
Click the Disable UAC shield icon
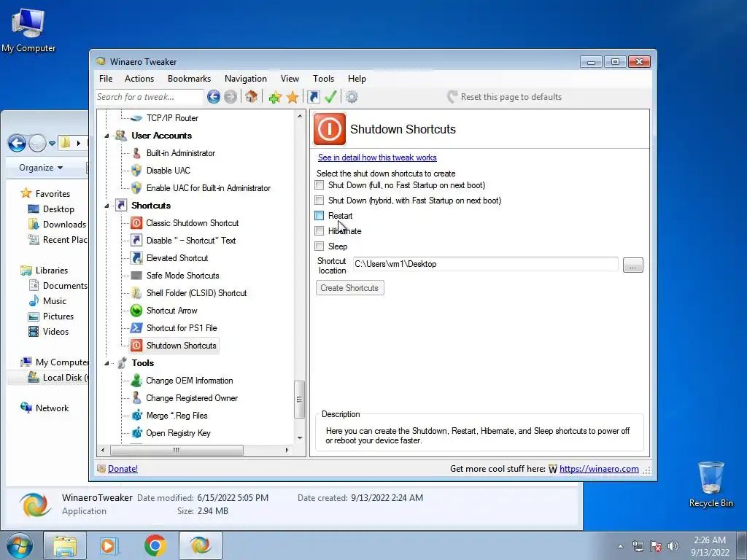(136, 171)
